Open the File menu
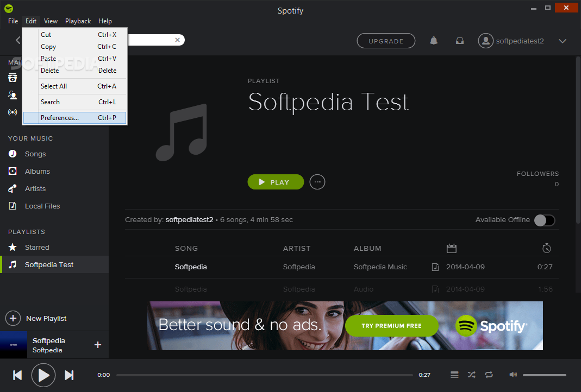This screenshot has height=392, width=581. pos(13,21)
